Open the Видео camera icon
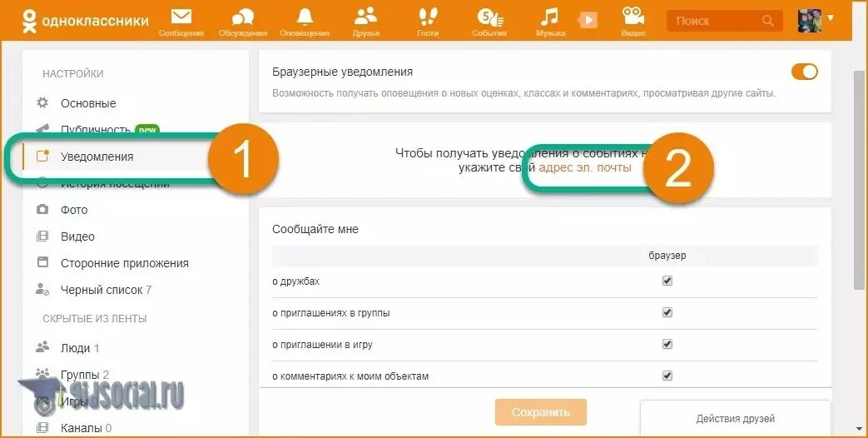Screen dimensions: 868x438 pyautogui.click(x=633, y=17)
